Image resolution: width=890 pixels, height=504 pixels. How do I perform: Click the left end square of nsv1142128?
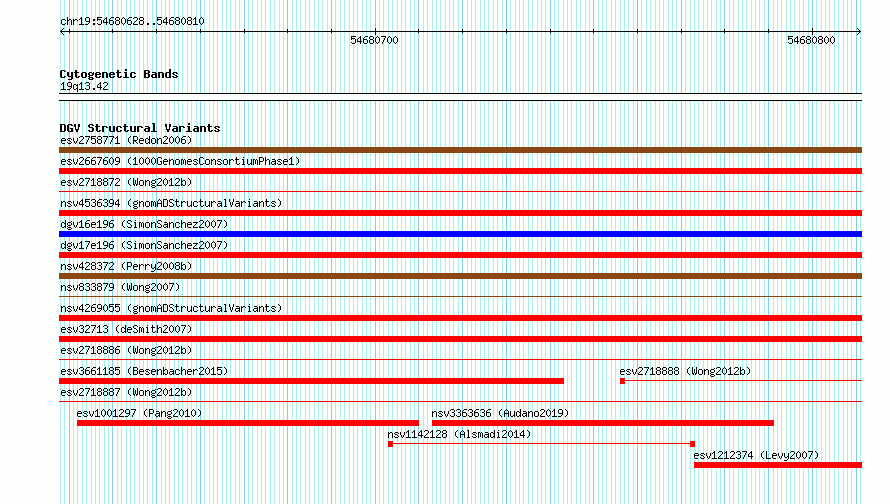[391, 444]
